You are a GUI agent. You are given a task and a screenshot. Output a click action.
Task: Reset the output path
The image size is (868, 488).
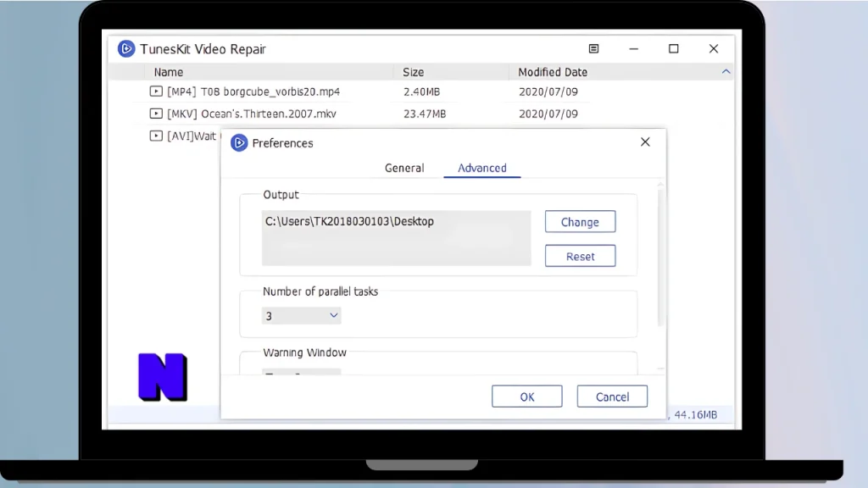click(x=580, y=256)
